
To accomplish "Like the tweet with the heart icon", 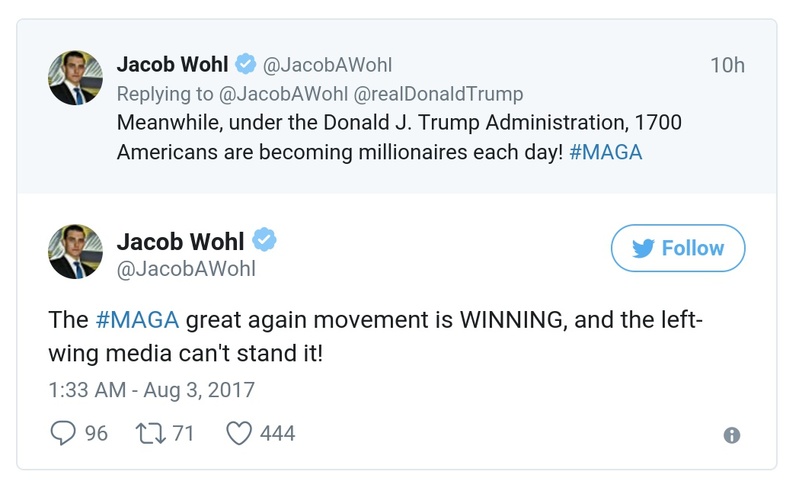I will pyautogui.click(x=238, y=433).
